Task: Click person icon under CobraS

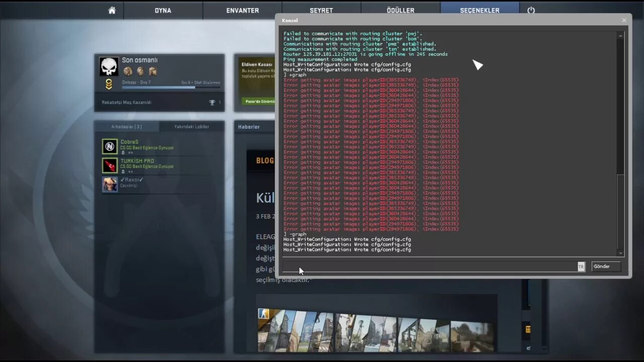Action: point(123,152)
